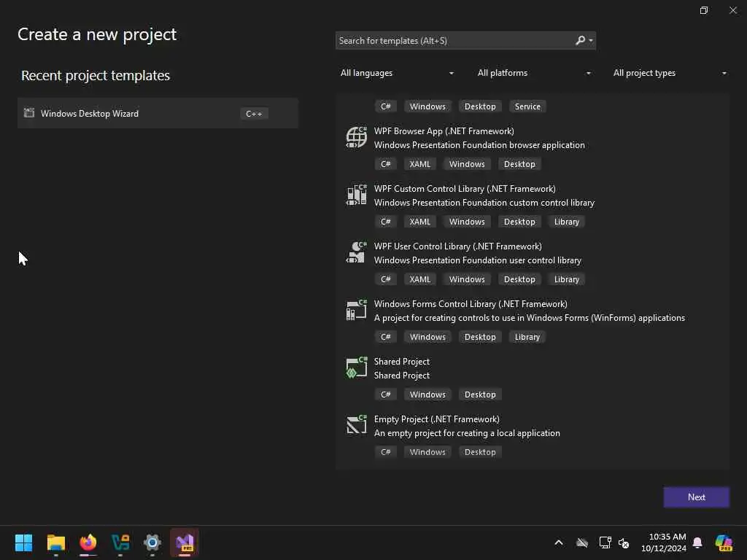Screen dimensions: 747x560
Task: Open File Explorer from the taskbar
Action: [55, 542]
